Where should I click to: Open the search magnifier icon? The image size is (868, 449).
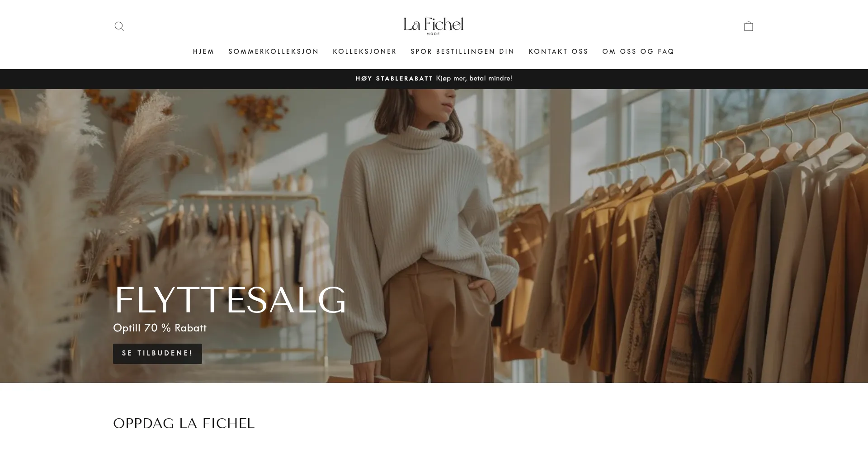pos(119,26)
